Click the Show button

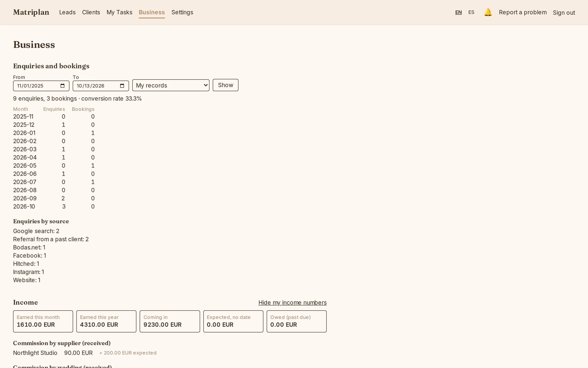coord(225,85)
